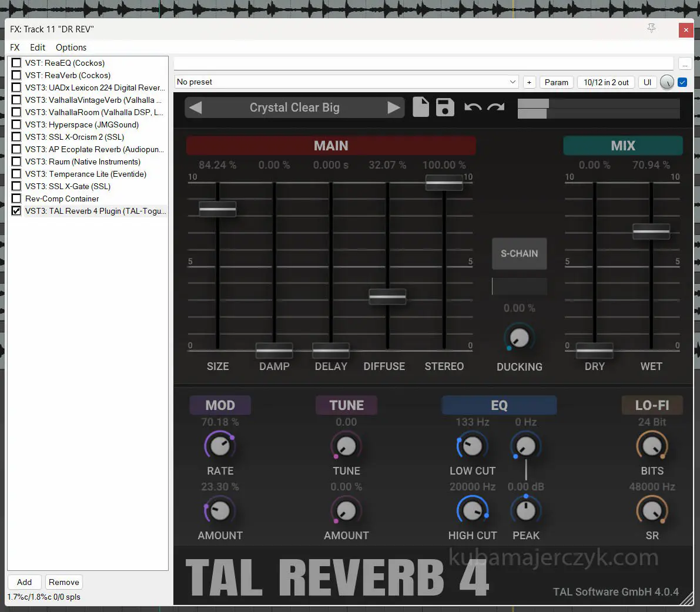Viewport: 700px width, 612px height.
Task: Click the S-CHAIN button
Action: (519, 254)
